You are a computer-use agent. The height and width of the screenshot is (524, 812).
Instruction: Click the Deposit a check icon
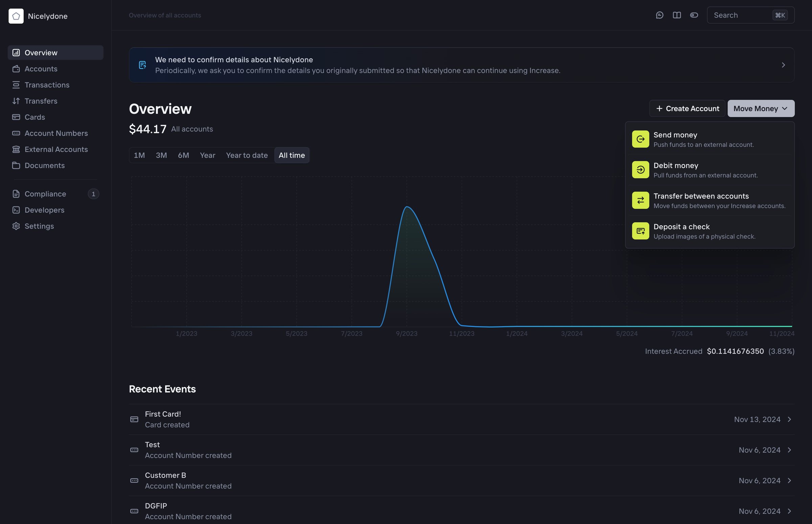640,231
